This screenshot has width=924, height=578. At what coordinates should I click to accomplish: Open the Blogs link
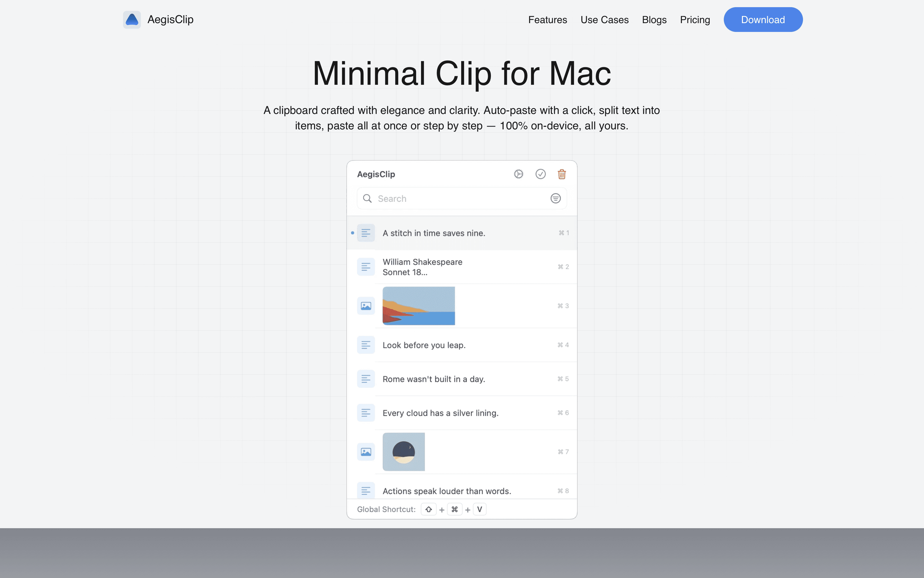coord(654,20)
